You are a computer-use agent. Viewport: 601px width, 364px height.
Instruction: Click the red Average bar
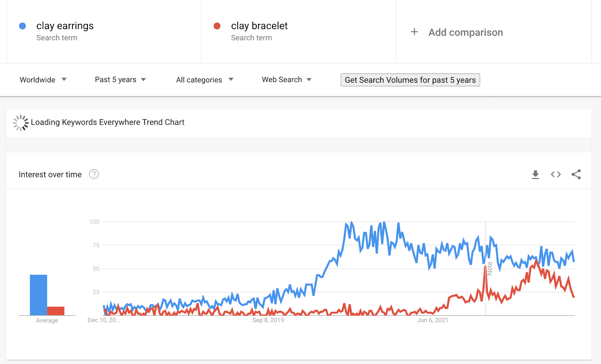click(56, 311)
